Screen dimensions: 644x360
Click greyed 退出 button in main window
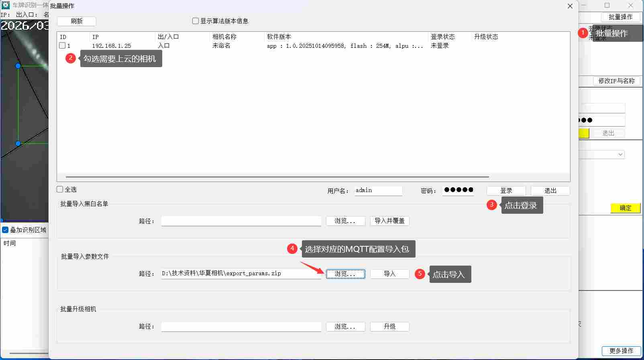click(x=608, y=133)
